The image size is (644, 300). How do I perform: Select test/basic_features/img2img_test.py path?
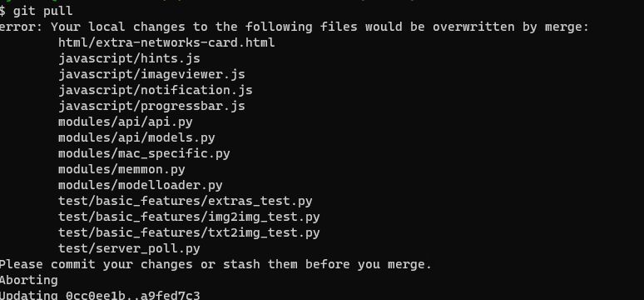pyautogui.click(x=189, y=217)
